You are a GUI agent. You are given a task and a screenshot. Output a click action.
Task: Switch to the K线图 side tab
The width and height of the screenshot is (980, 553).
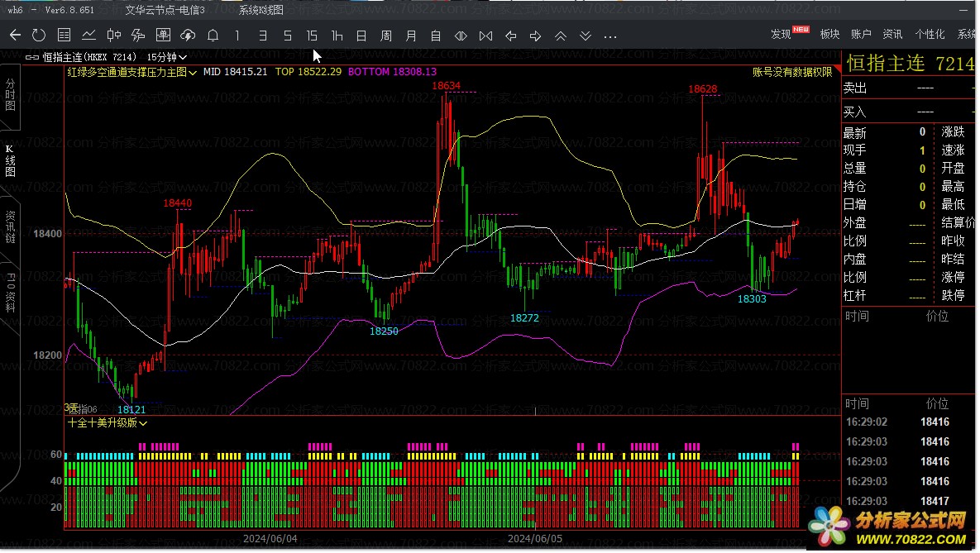[x=10, y=160]
